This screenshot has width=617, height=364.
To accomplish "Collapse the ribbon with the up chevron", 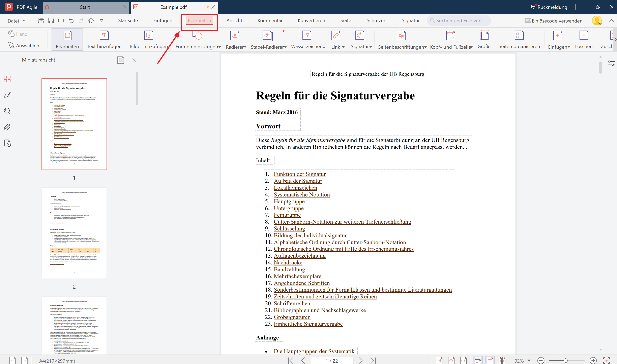I will (611, 21).
